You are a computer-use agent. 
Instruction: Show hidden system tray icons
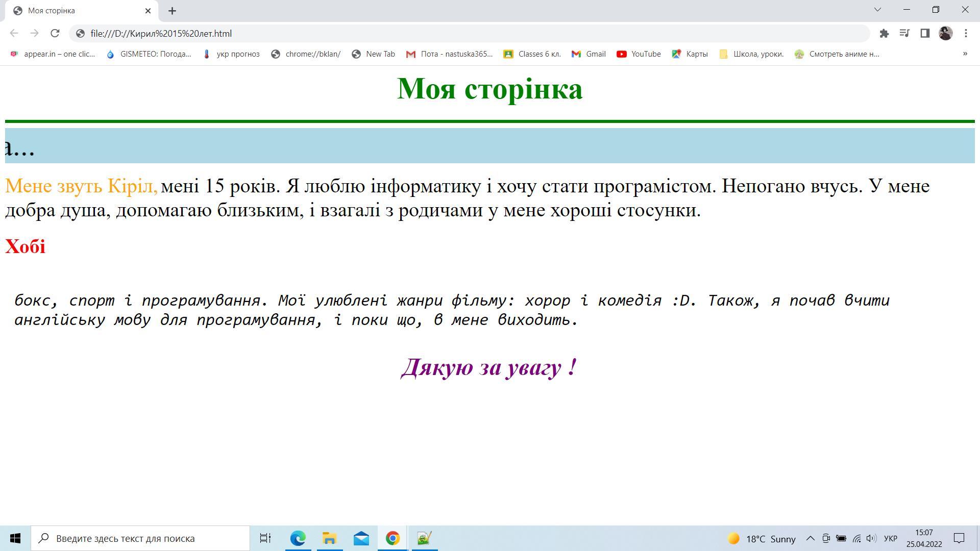[x=810, y=538]
